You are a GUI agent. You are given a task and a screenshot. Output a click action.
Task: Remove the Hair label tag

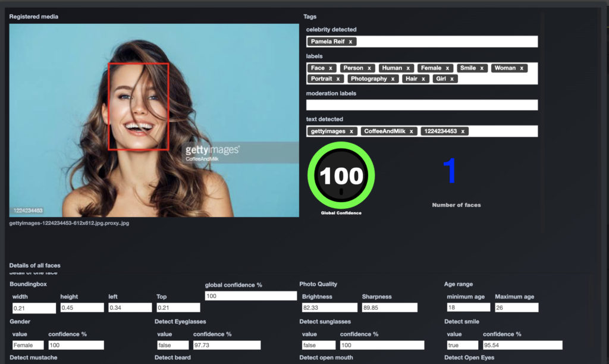point(423,79)
